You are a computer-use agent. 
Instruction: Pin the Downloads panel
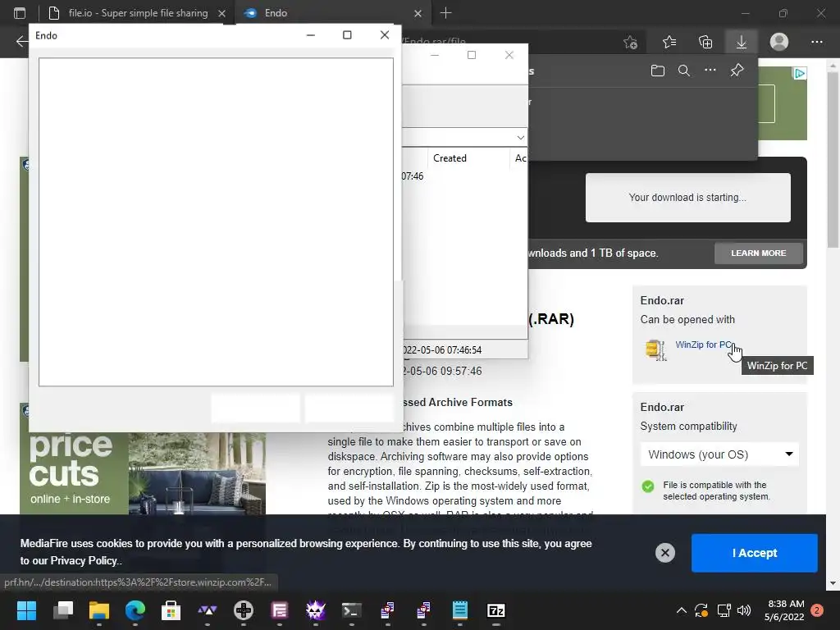coord(737,71)
